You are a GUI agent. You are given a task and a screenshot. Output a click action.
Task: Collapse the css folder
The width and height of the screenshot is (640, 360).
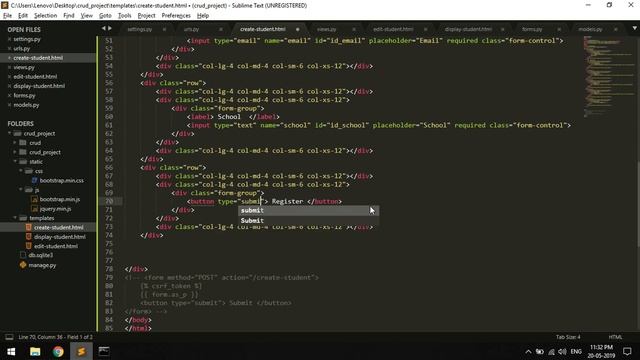tap(21, 171)
